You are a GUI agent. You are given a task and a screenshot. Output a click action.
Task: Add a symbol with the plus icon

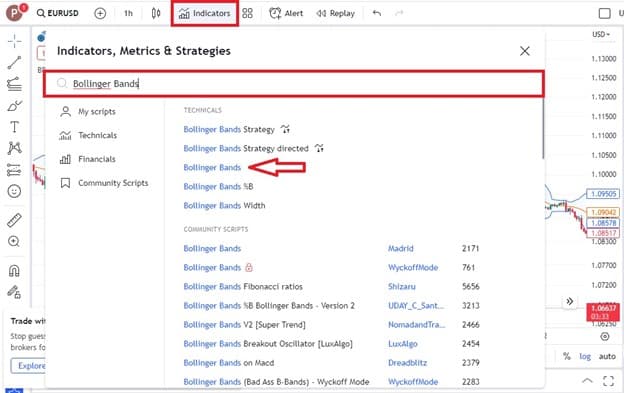point(100,13)
